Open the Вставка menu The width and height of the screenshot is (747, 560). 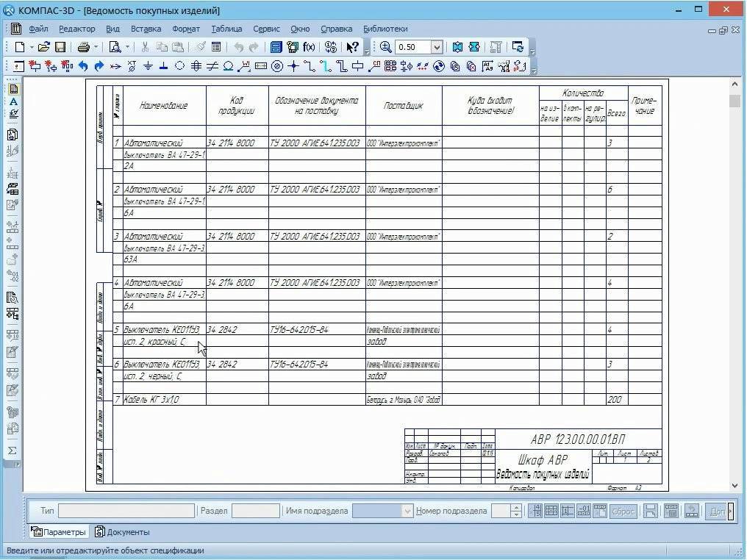146,29
